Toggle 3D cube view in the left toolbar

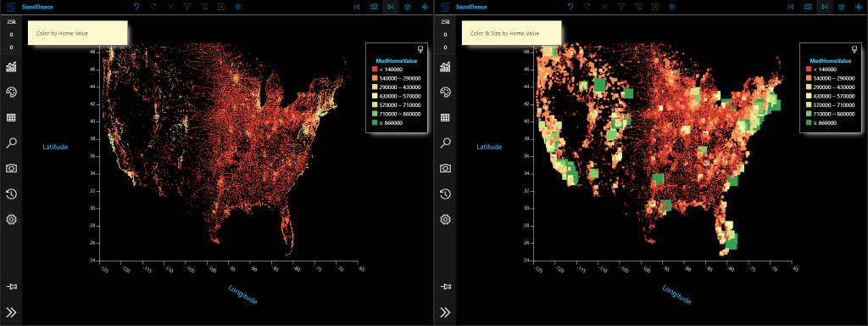tap(408, 7)
